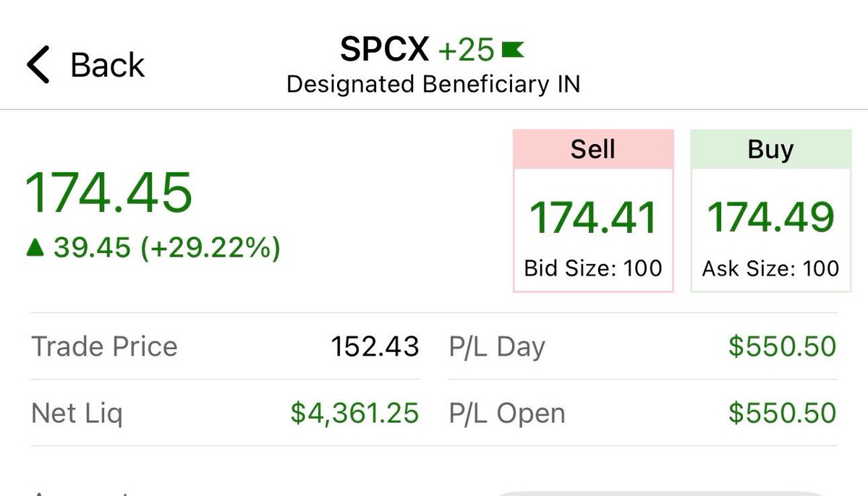The height and width of the screenshot is (496, 868).
Task: Click the 152.43 trade price value
Action: click(x=375, y=347)
